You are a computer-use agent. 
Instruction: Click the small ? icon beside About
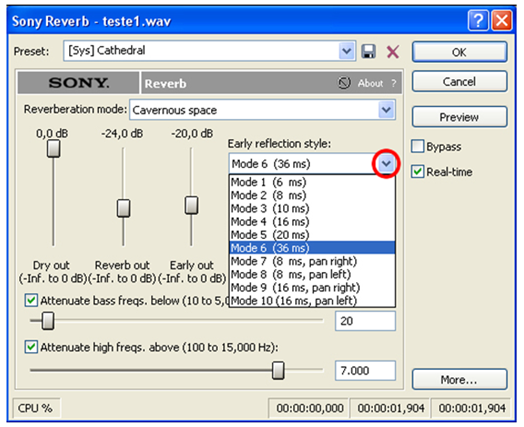point(394,83)
